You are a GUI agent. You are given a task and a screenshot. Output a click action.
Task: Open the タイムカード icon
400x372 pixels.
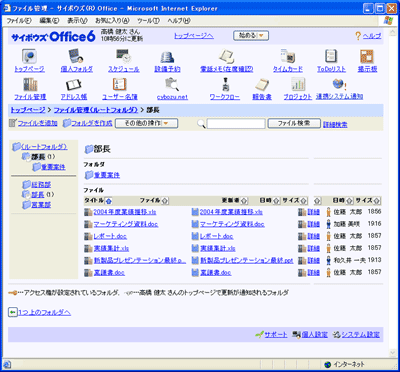287,56
